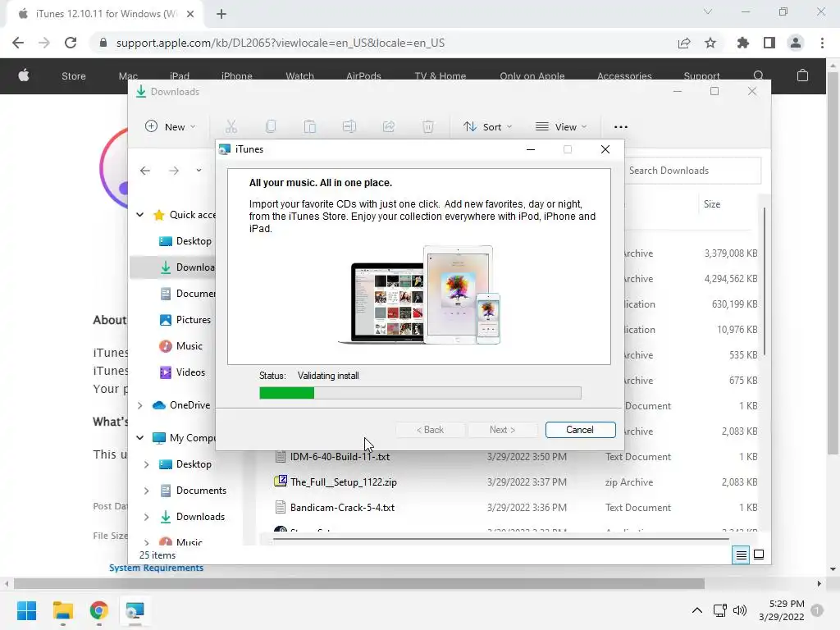Select the file Bandicam-Crack-5-4.txt
840x630 pixels.
(x=342, y=507)
